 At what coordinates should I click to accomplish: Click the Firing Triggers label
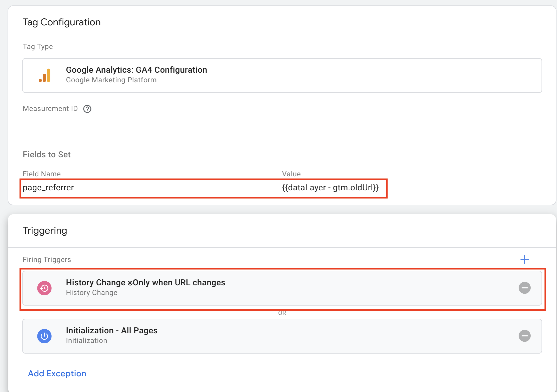click(47, 260)
